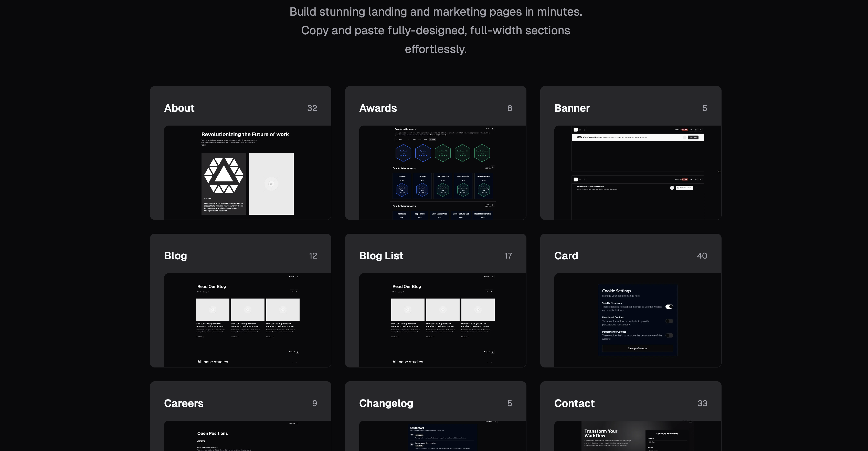Click the count 9 on Careers card
This screenshot has height=451, width=868.
click(x=314, y=403)
